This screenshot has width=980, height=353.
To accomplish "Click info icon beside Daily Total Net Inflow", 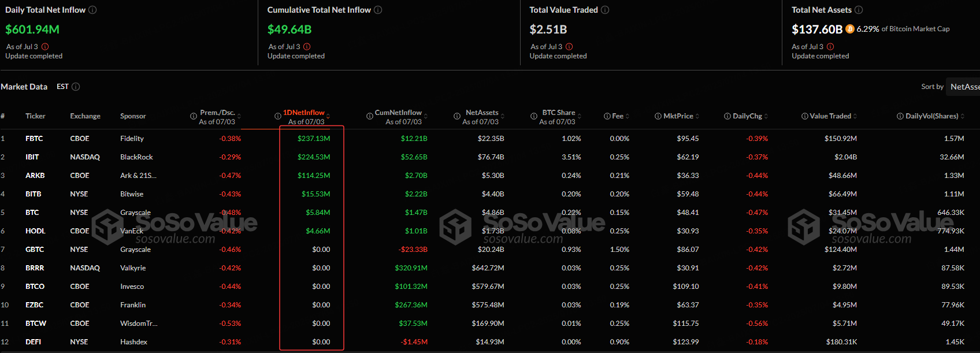I will (92, 10).
